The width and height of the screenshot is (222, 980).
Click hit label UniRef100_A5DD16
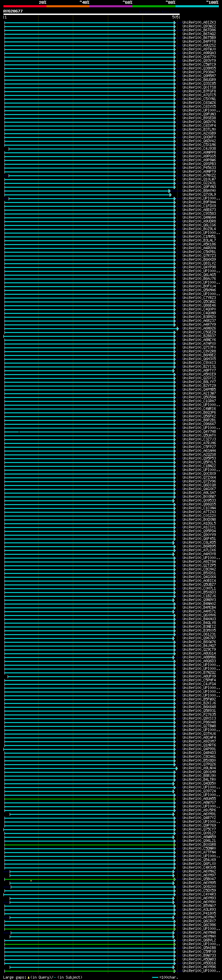[199, 963]
